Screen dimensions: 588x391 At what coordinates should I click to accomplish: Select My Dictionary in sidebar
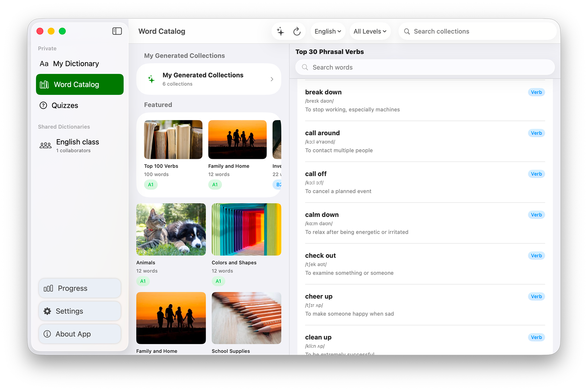point(76,64)
